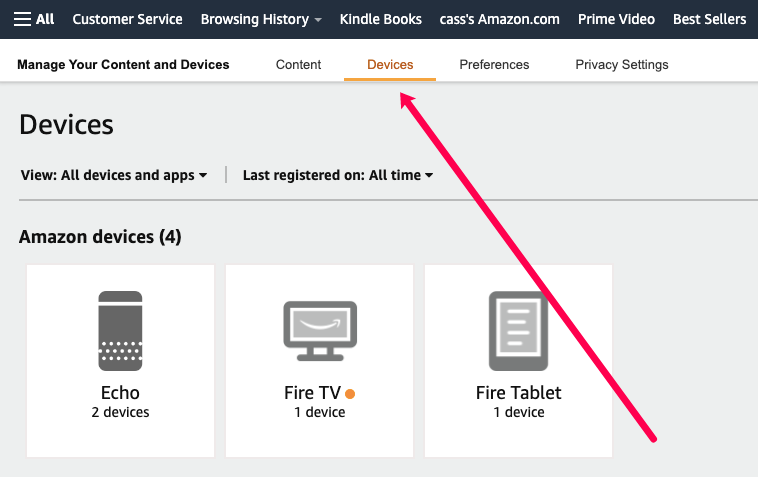Switch to the Content tab
This screenshot has height=477, width=758.
coord(298,65)
